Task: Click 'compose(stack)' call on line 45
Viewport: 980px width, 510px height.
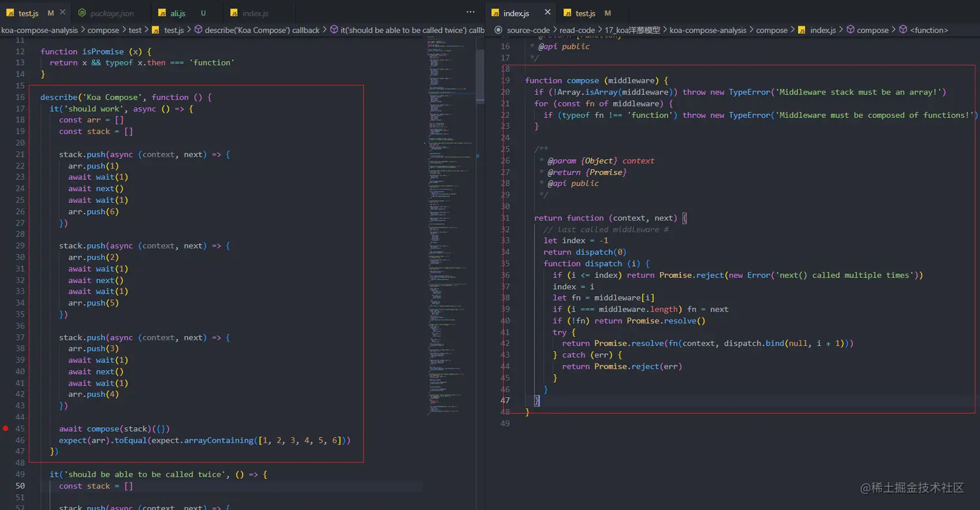Action: tap(120, 428)
